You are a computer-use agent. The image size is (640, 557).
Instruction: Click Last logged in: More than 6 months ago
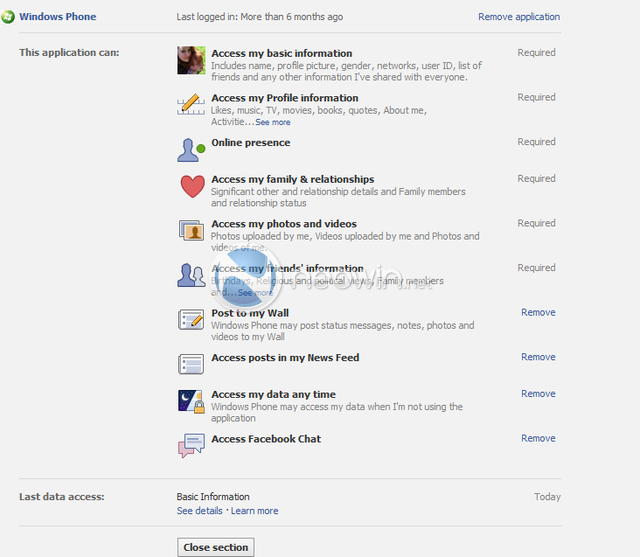260,17
